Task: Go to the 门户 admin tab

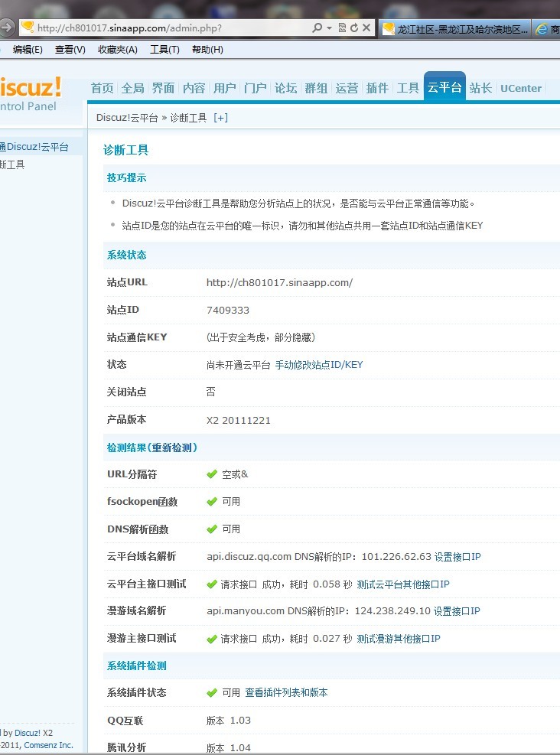Action: point(256,88)
